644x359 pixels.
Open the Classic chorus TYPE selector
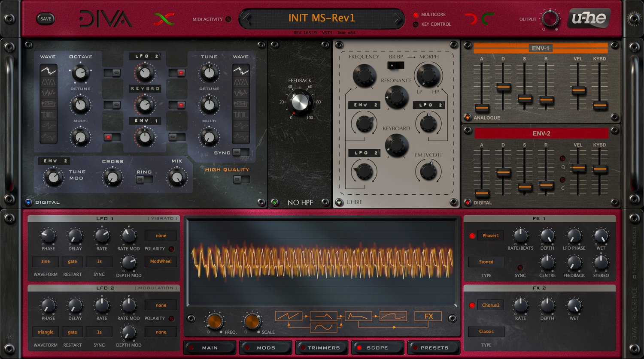point(486,331)
